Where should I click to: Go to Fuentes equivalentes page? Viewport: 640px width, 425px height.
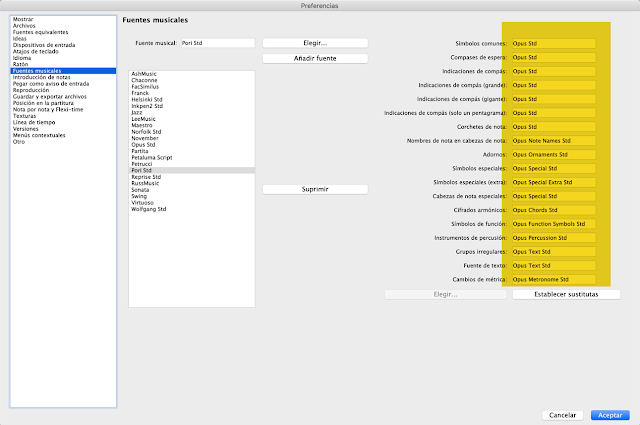click(x=40, y=32)
